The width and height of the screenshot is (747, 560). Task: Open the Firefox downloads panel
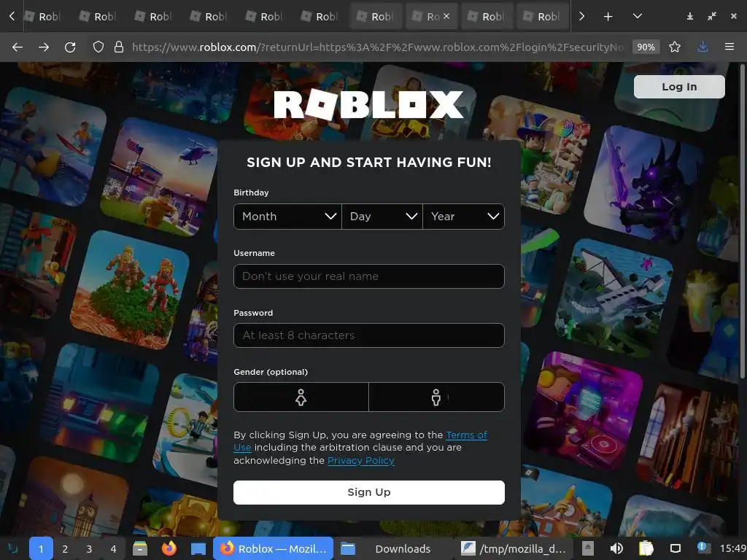click(703, 47)
